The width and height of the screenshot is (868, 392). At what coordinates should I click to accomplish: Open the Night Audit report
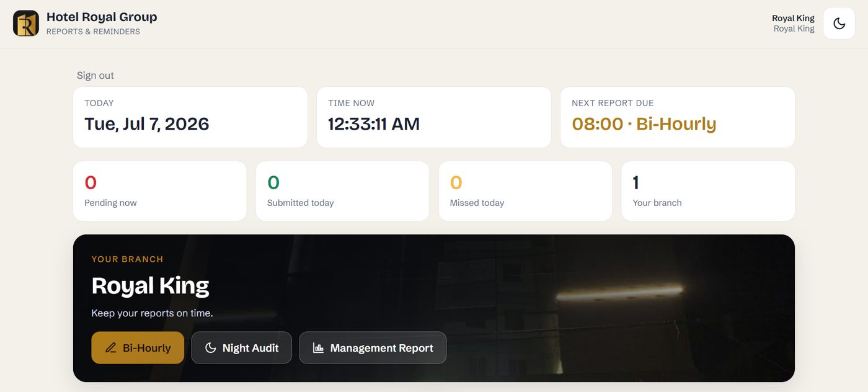(x=241, y=348)
